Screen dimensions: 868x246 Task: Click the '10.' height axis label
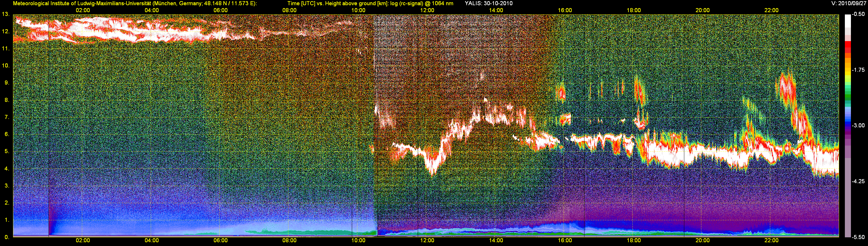5,65
